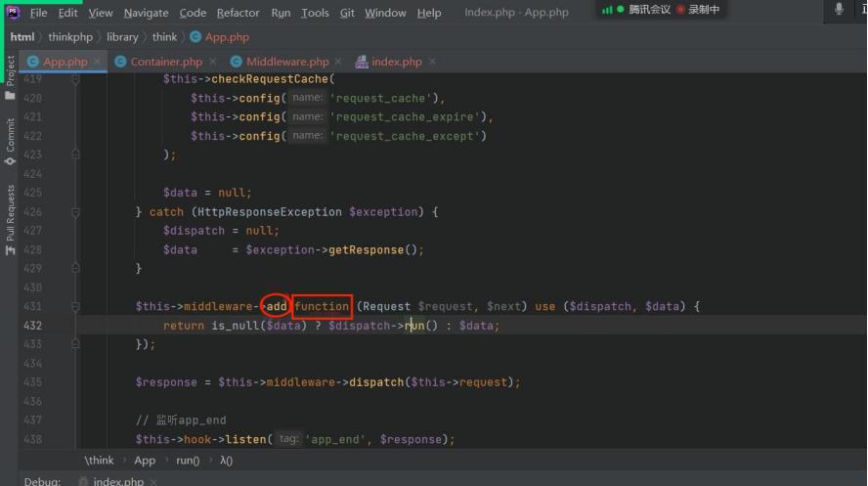
Task: Click getResponse method on line 428
Action: click(367, 250)
